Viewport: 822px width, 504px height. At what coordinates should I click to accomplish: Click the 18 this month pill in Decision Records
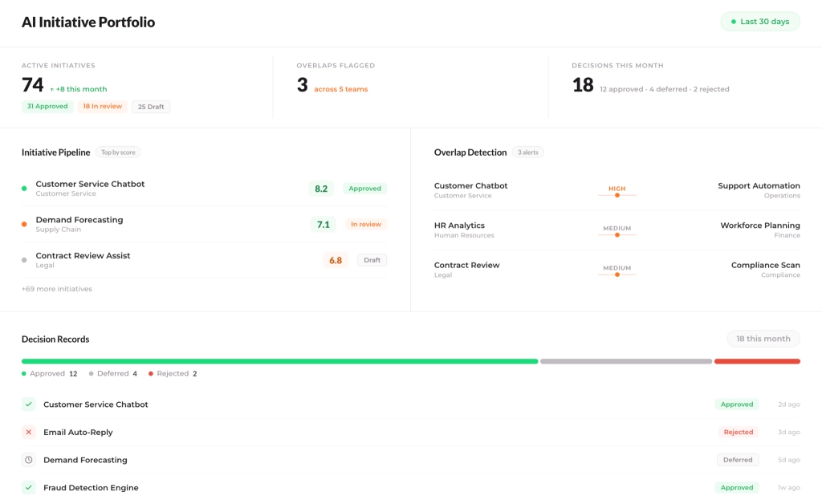pyautogui.click(x=763, y=339)
